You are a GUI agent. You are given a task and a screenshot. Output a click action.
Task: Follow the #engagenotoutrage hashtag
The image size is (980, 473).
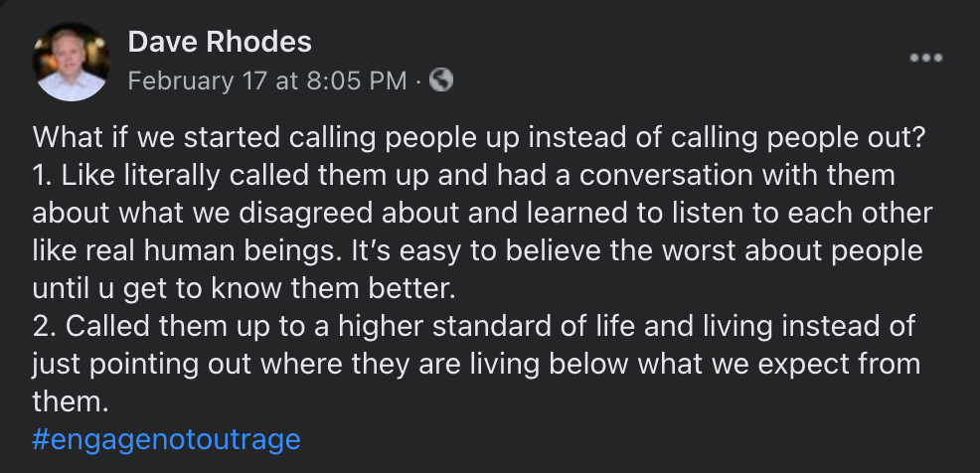[166, 438]
